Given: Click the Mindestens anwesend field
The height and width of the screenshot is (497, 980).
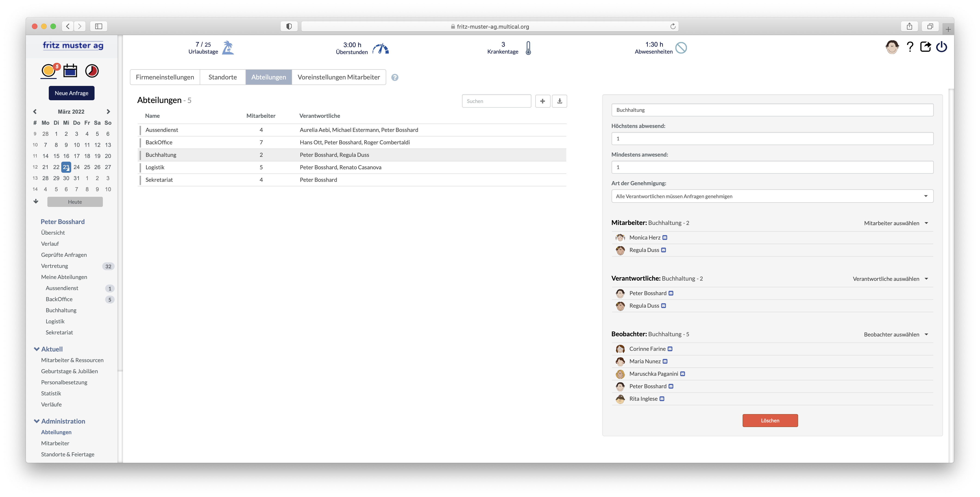Looking at the screenshot, I should pos(772,167).
